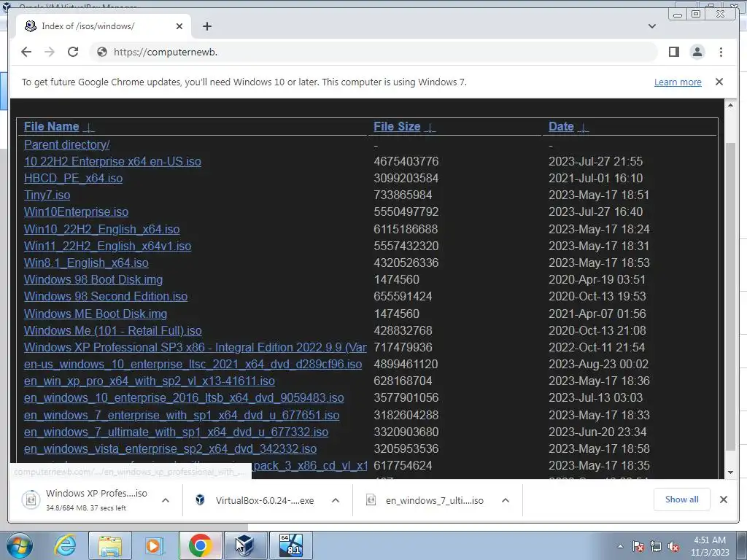The width and height of the screenshot is (747, 560).
Task: Click file size 4675403776
Action: tap(406, 161)
